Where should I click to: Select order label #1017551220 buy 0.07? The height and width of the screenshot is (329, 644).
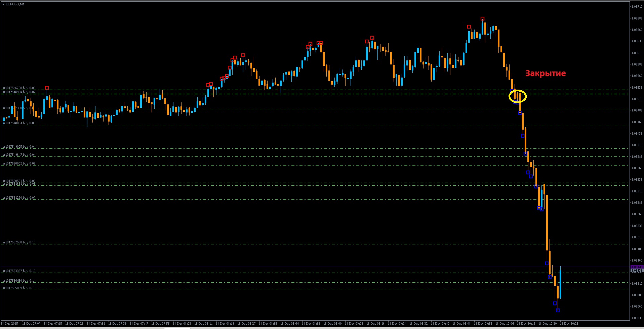(x=19, y=198)
